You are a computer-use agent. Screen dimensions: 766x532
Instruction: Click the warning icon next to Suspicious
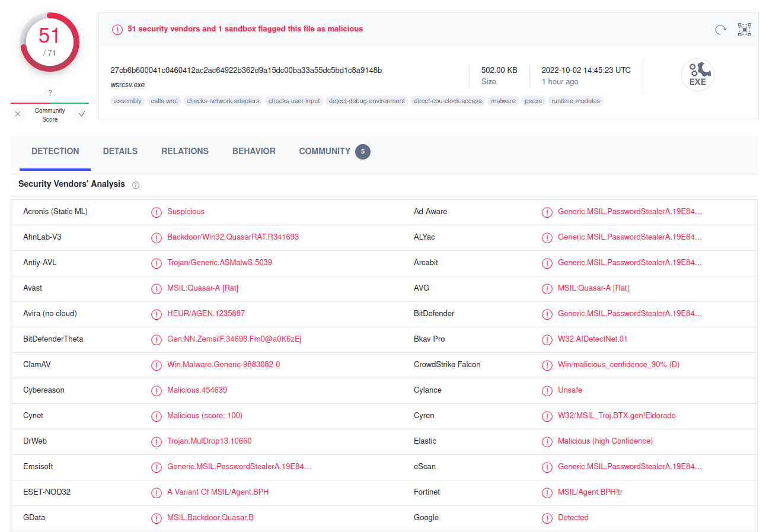[x=157, y=212]
